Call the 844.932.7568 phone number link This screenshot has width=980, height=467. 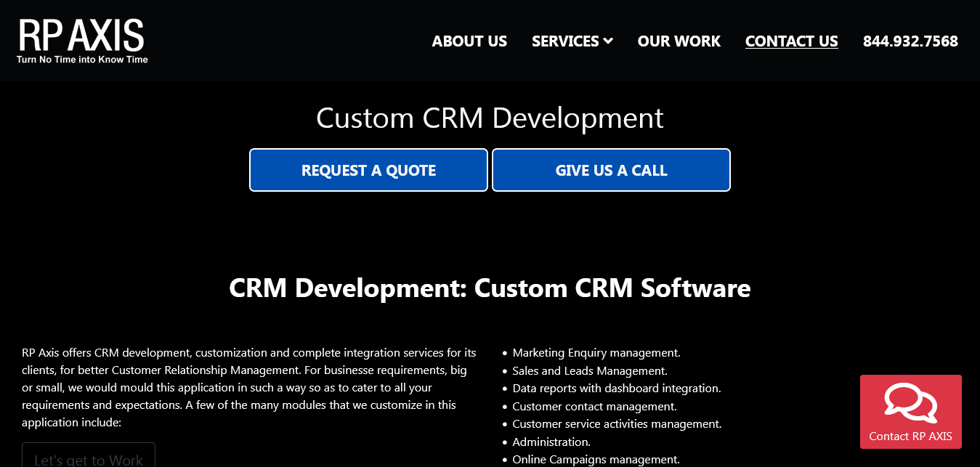pos(910,41)
